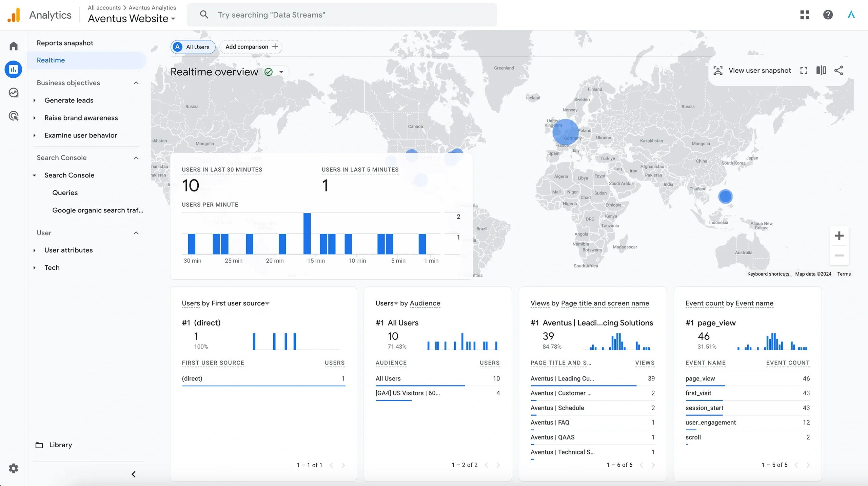
Task: Go to next page in Event count card
Action: click(x=808, y=465)
